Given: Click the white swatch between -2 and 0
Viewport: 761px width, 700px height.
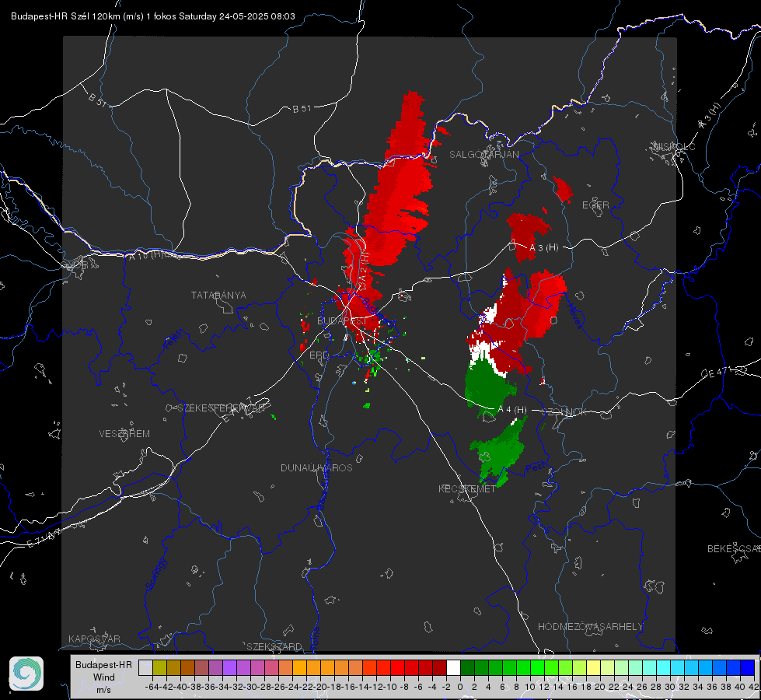Looking at the screenshot, I should [x=454, y=667].
